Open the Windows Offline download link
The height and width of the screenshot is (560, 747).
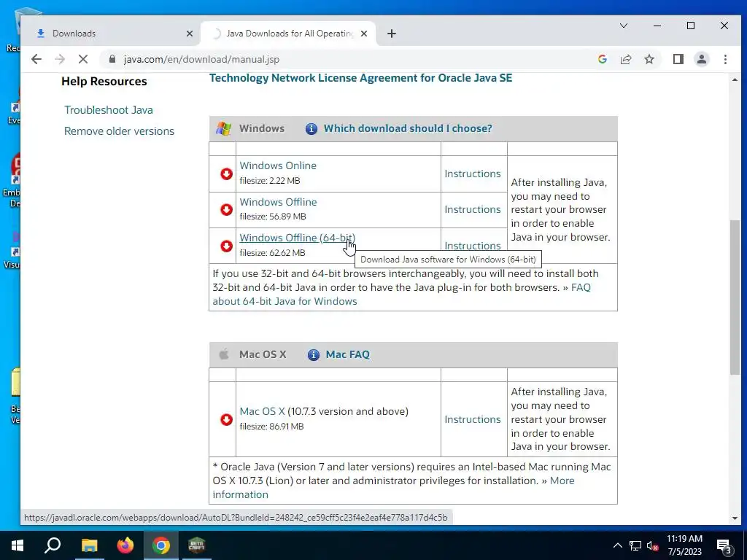click(278, 202)
